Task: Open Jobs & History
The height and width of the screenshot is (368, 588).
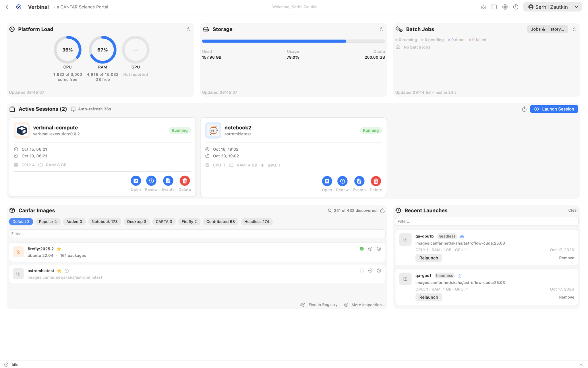Action: coord(547,29)
